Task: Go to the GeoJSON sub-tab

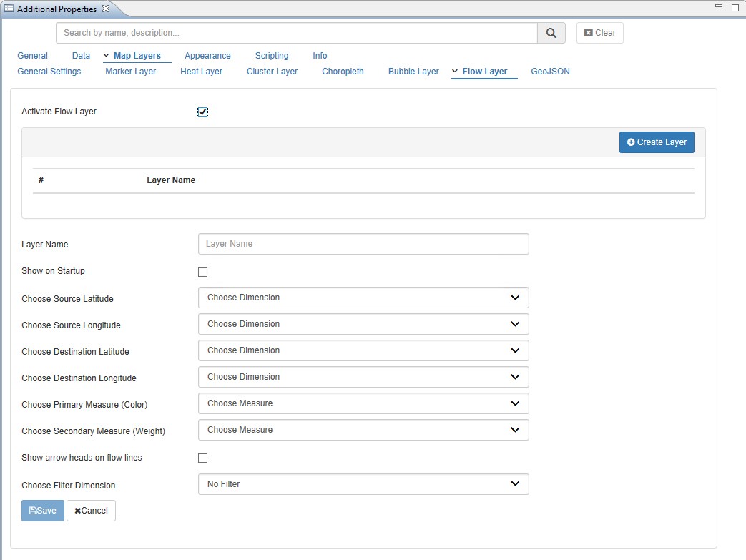Action: click(550, 72)
